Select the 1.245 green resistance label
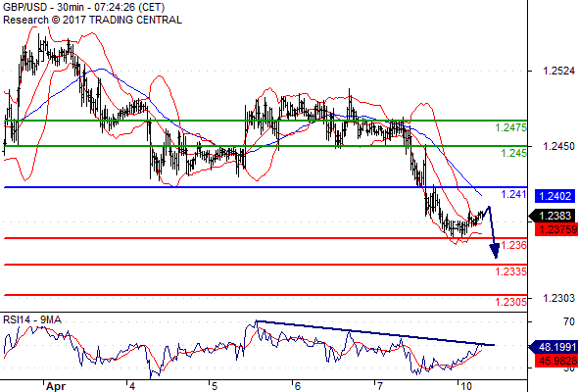Image resolution: width=578 pixels, height=392 pixels. point(513,153)
